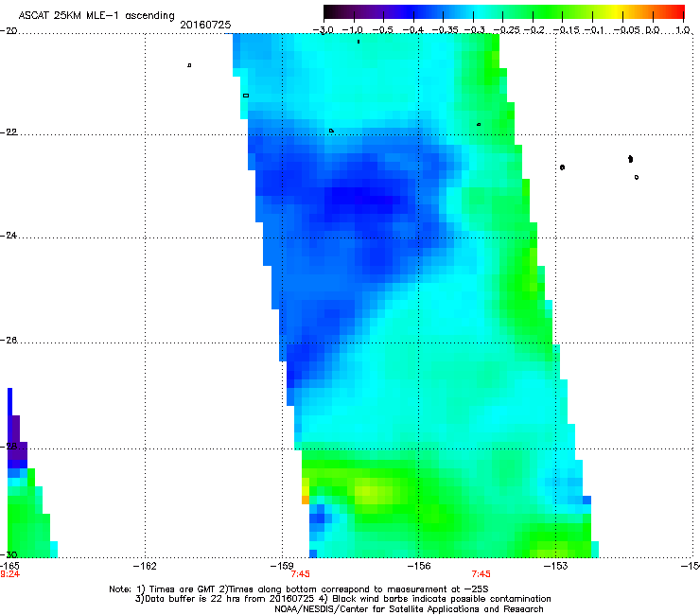Click the -0.3 colorbar tick label

click(474, 30)
